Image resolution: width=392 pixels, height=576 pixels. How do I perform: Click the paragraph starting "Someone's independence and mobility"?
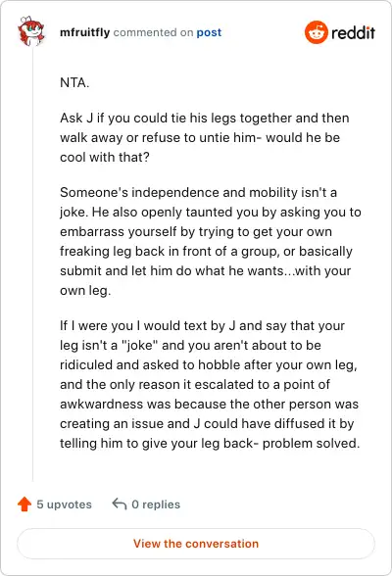(x=210, y=241)
